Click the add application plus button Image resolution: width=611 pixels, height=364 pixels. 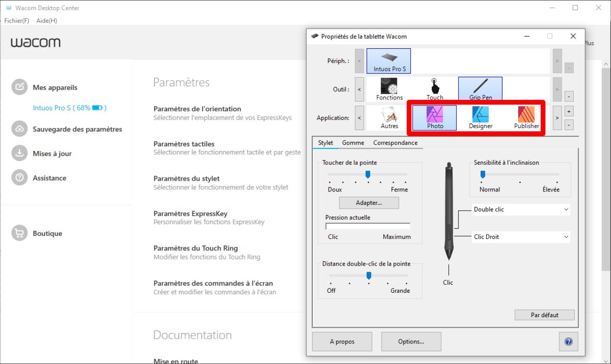(x=569, y=111)
